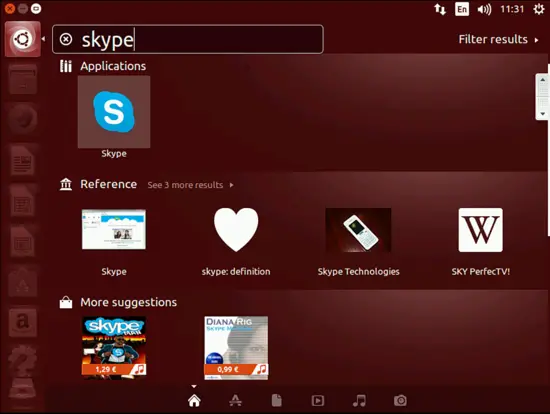The image size is (550, 414).
Task: Expand See 3 more results in Reference
Action: (190, 185)
